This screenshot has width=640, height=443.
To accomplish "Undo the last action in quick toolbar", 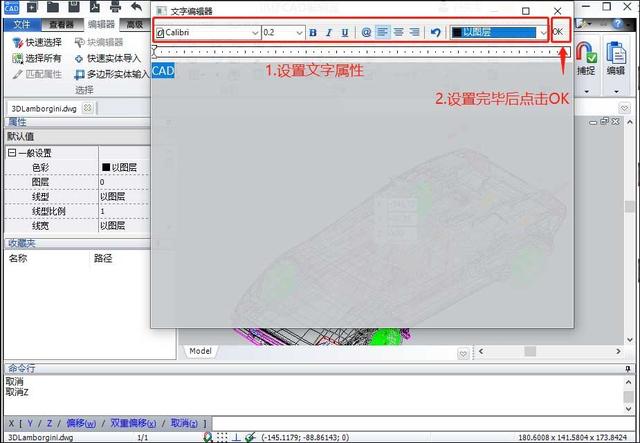I will (136, 7).
